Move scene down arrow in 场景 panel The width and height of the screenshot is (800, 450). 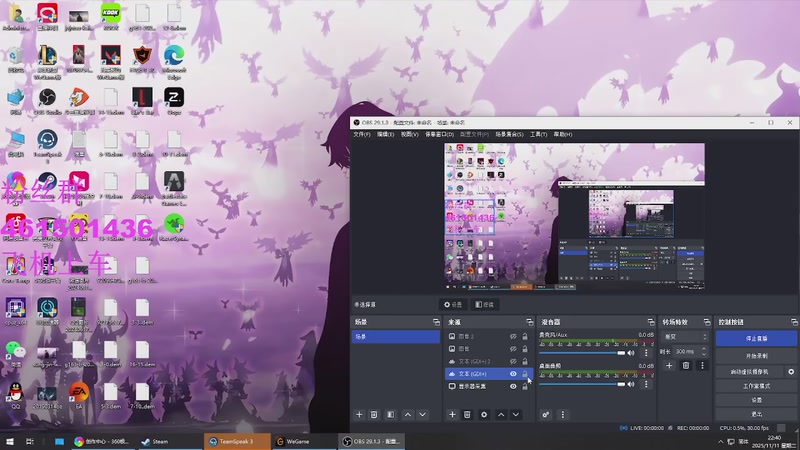click(x=422, y=415)
